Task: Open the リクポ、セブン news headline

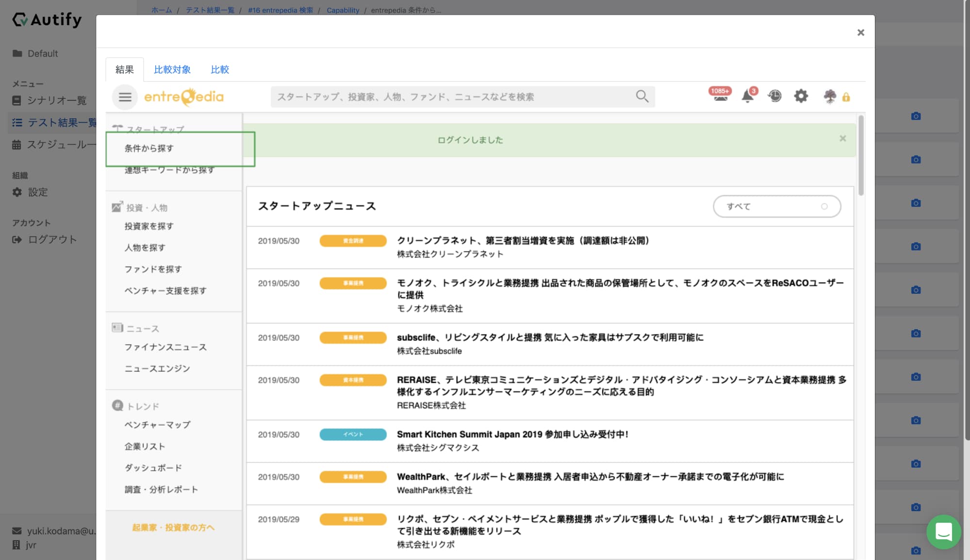Action: [x=620, y=525]
